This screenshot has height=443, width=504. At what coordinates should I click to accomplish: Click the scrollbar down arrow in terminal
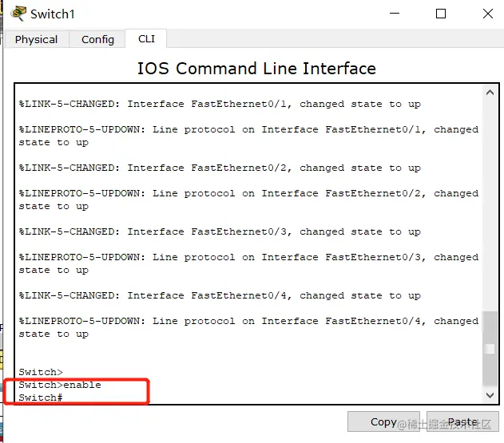tap(490, 395)
